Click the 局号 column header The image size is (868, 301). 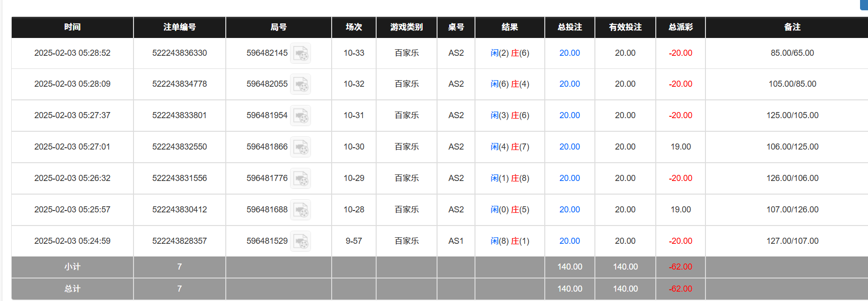[x=278, y=27]
